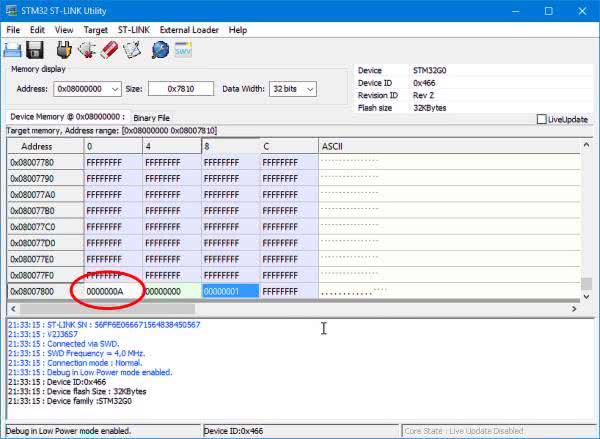Click the memory table vertical scrollbar

click(x=585, y=220)
